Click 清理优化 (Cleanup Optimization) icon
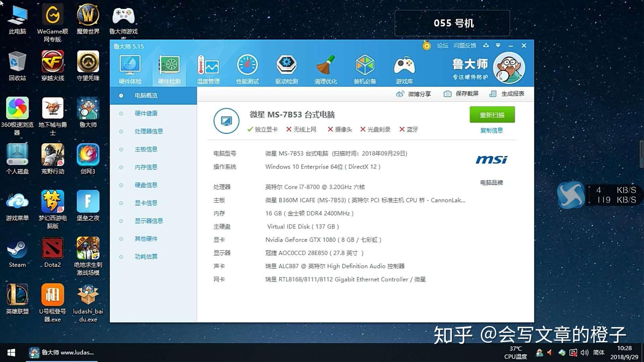This screenshot has width=644, height=362. pos(326,69)
